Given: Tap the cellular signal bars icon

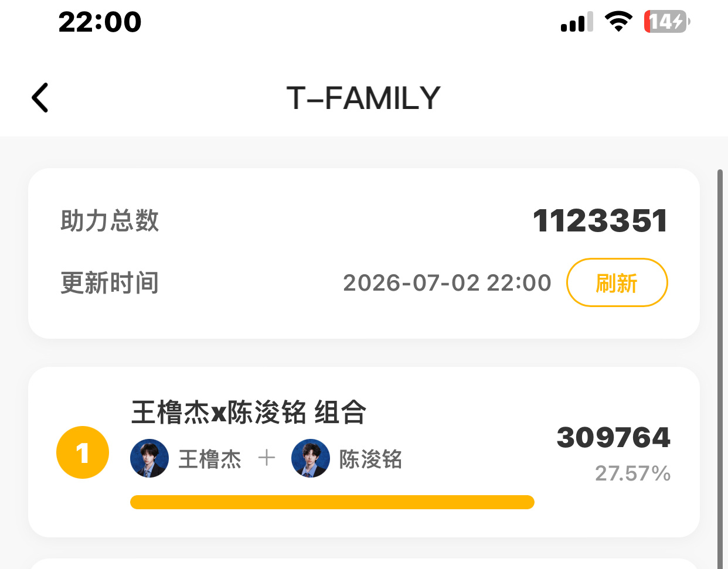Looking at the screenshot, I should pos(577,22).
